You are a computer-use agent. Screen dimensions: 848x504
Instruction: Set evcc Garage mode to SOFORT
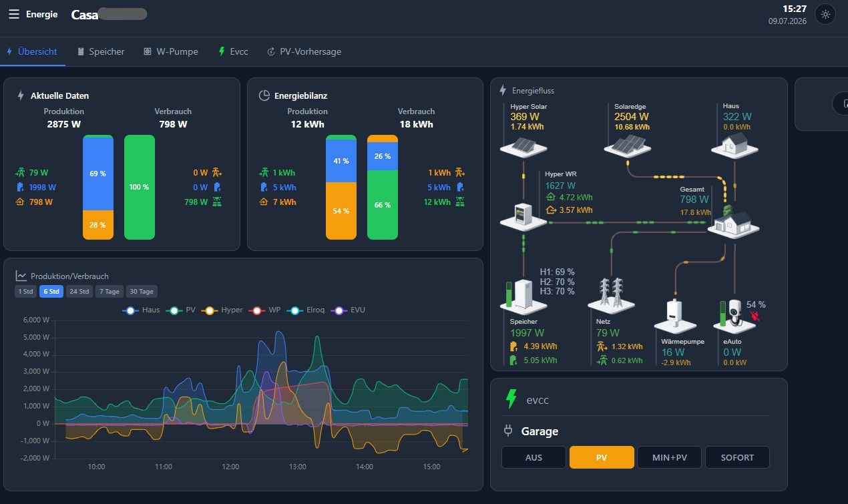point(737,457)
